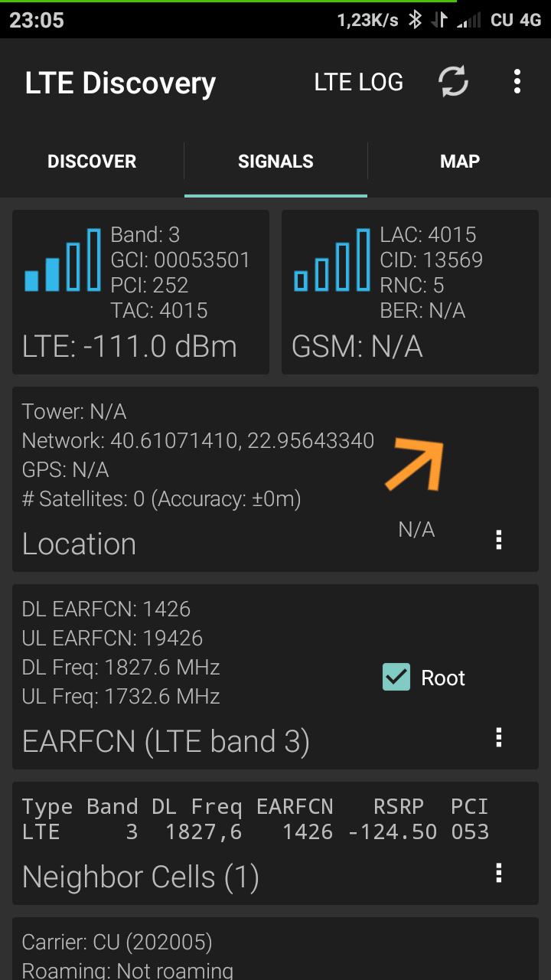Tap the LTE signal strength bars icon
The height and width of the screenshot is (980, 551).
pos(63,260)
